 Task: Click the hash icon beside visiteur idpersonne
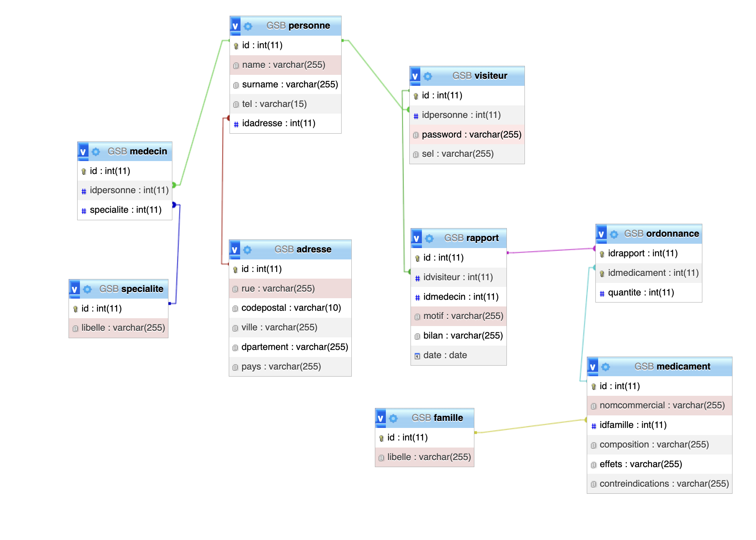pyautogui.click(x=416, y=116)
